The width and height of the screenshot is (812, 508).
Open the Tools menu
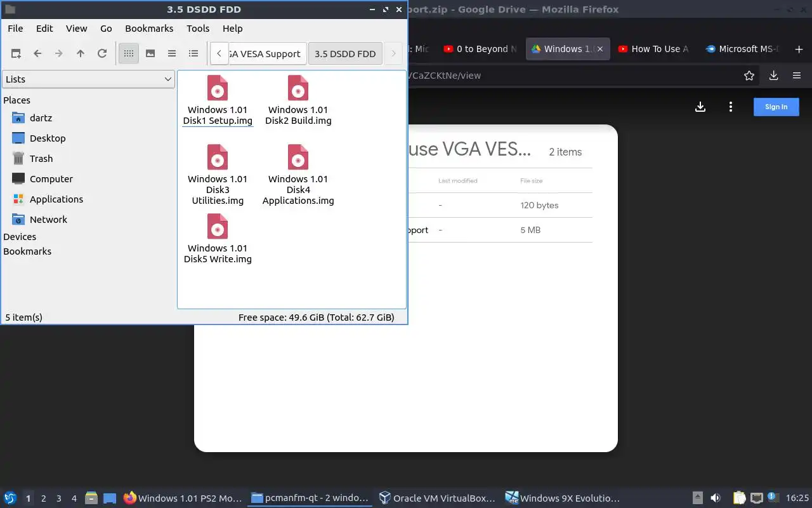point(198,29)
